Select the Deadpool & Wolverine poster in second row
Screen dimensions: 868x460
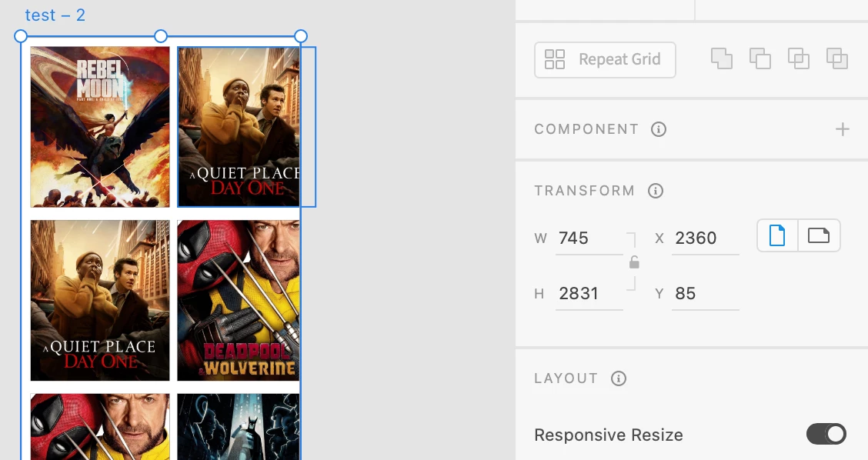239,301
